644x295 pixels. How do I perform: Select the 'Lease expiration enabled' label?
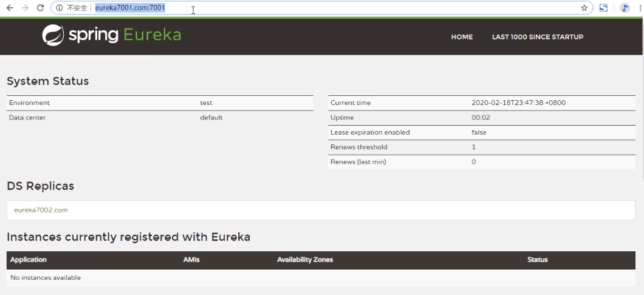370,132
